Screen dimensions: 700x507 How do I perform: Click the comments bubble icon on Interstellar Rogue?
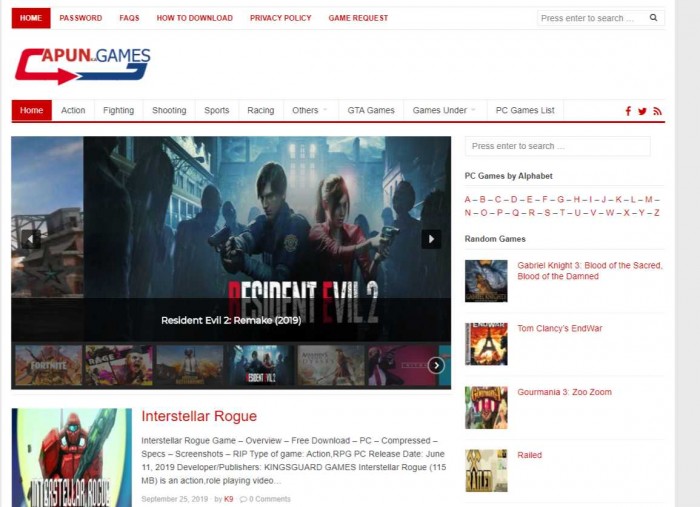243,499
